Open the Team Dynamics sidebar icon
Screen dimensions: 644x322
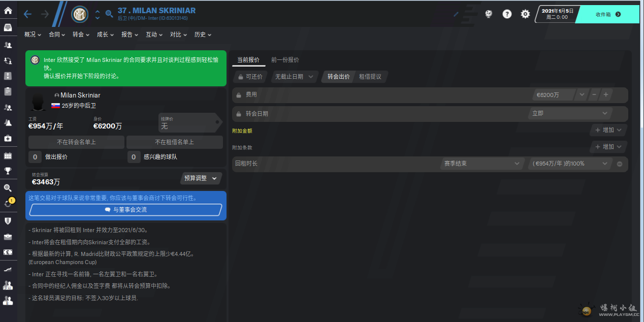8,60
